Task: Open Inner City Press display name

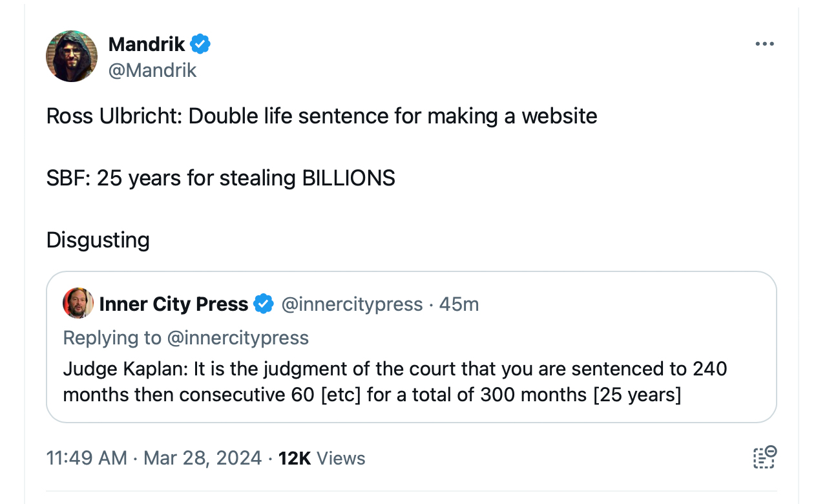Action: pyautogui.click(x=174, y=304)
